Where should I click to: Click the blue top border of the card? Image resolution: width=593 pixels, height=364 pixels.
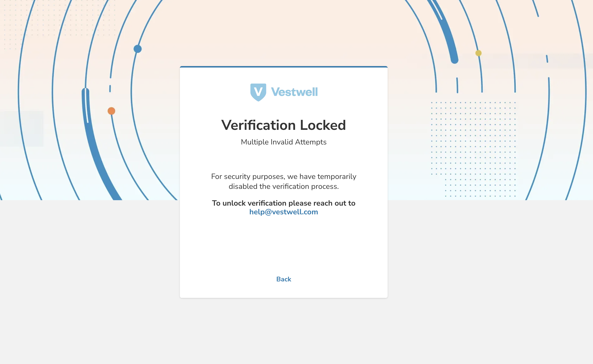coord(284,67)
